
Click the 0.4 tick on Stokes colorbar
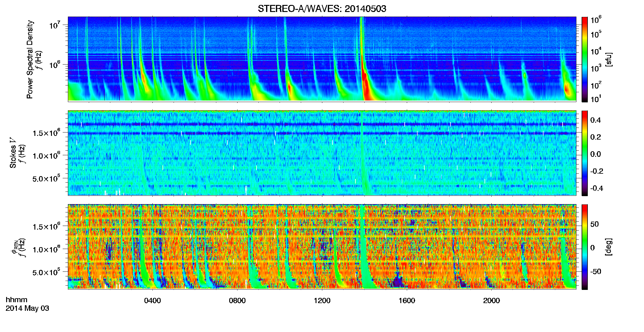595,120
